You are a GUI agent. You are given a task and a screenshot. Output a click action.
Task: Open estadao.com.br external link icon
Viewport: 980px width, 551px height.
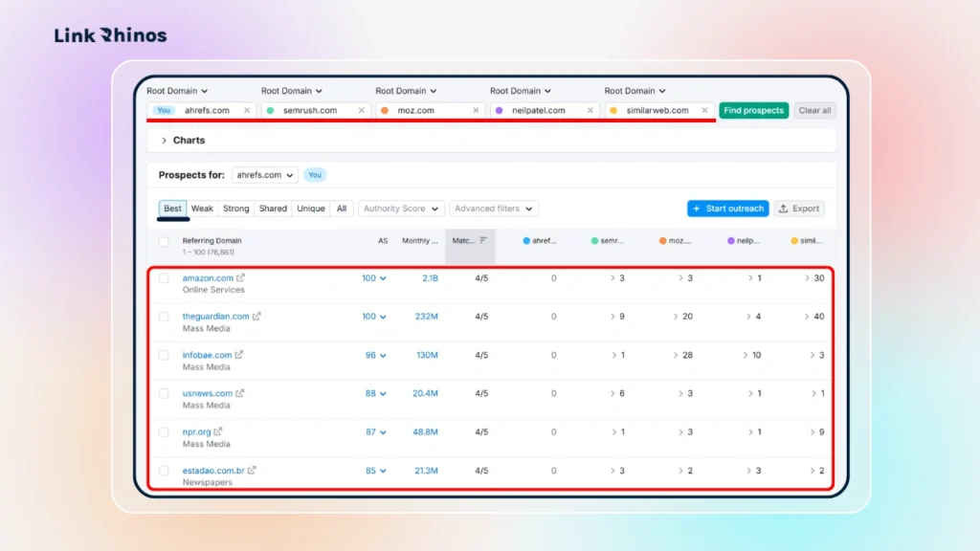(252, 470)
